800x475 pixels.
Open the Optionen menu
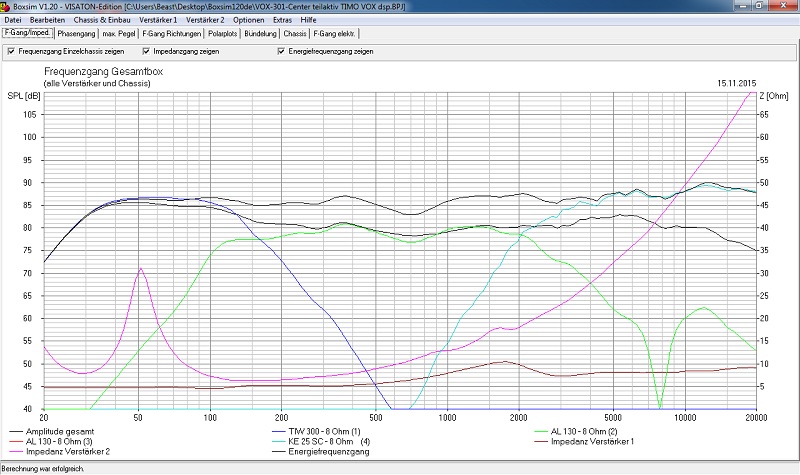248,20
